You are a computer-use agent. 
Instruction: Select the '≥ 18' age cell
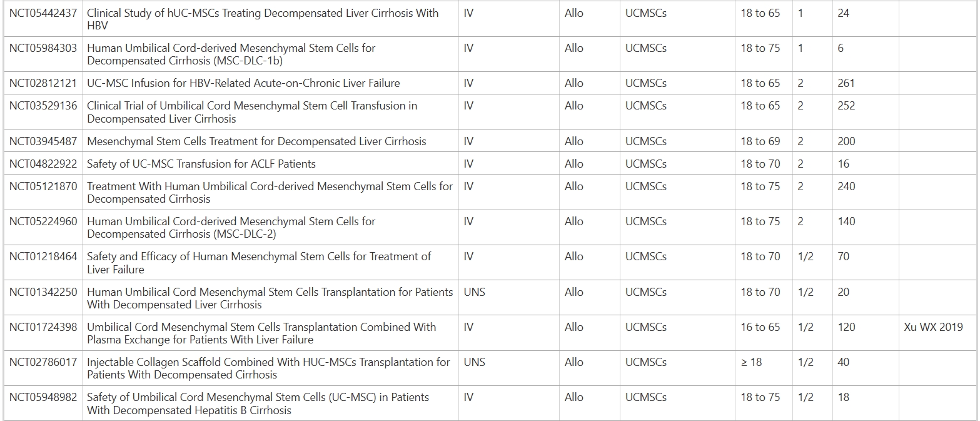click(751, 362)
